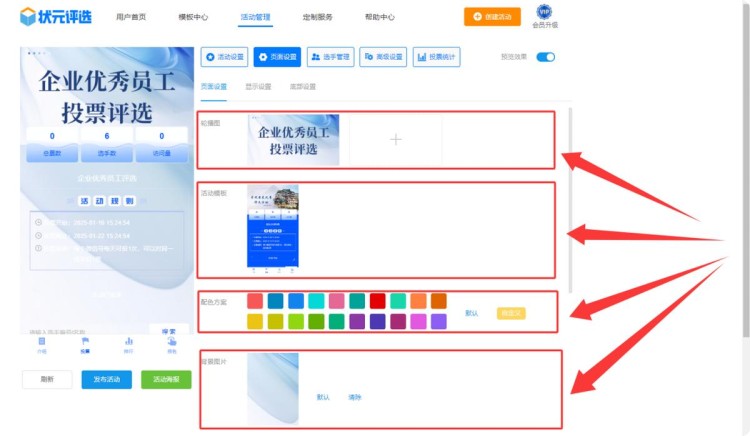The height and width of the screenshot is (436, 750).
Task: Open 模板中心 in top navigation
Action: click(x=193, y=17)
